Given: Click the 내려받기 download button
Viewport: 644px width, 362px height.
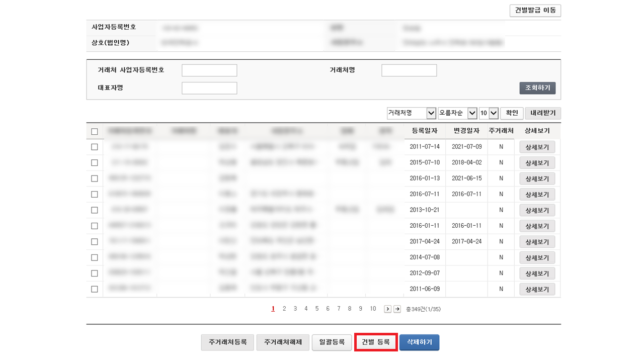Looking at the screenshot, I should tap(543, 113).
